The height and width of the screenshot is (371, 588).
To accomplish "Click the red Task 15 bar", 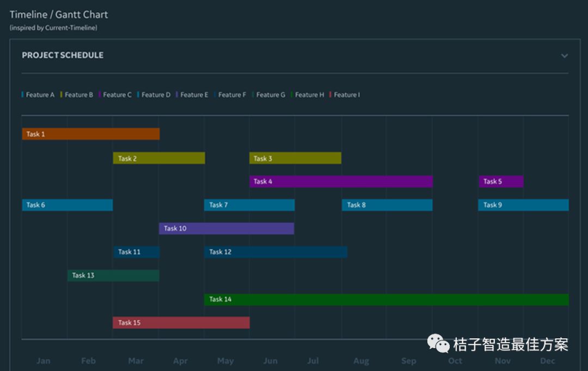I will [x=181, y=323].
